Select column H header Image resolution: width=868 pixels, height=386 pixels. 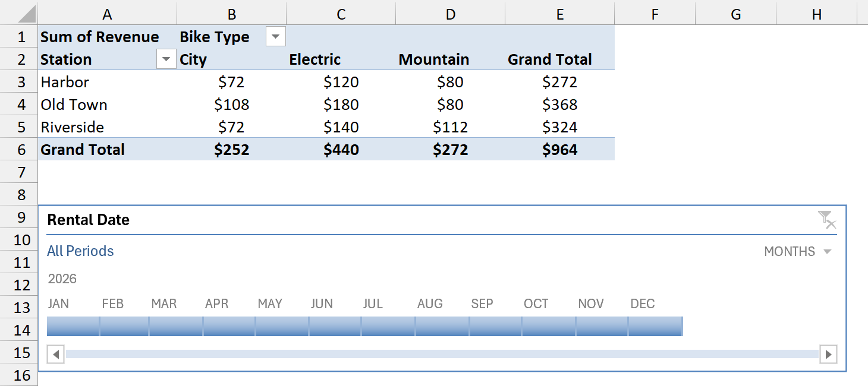pyautogui.click(x=817, y=14)
